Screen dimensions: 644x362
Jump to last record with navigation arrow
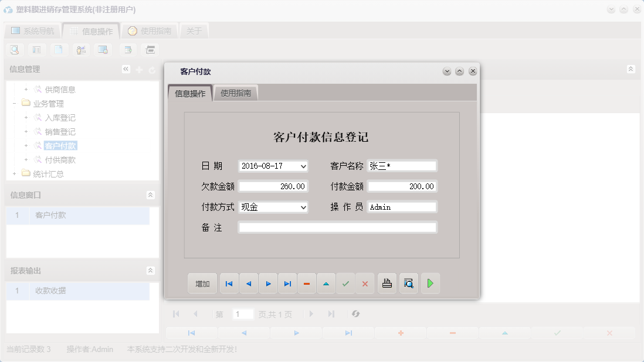(x=287, y=283)
